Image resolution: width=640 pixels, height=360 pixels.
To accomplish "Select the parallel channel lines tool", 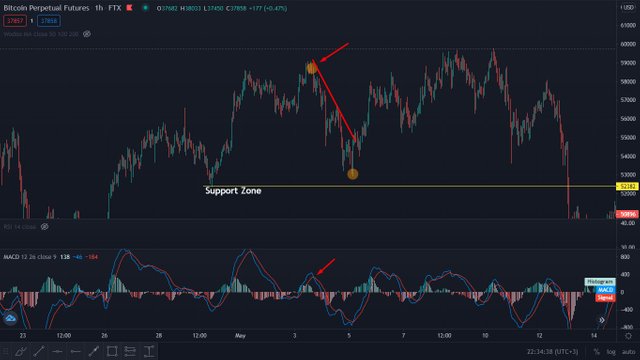I will point(130,351).
